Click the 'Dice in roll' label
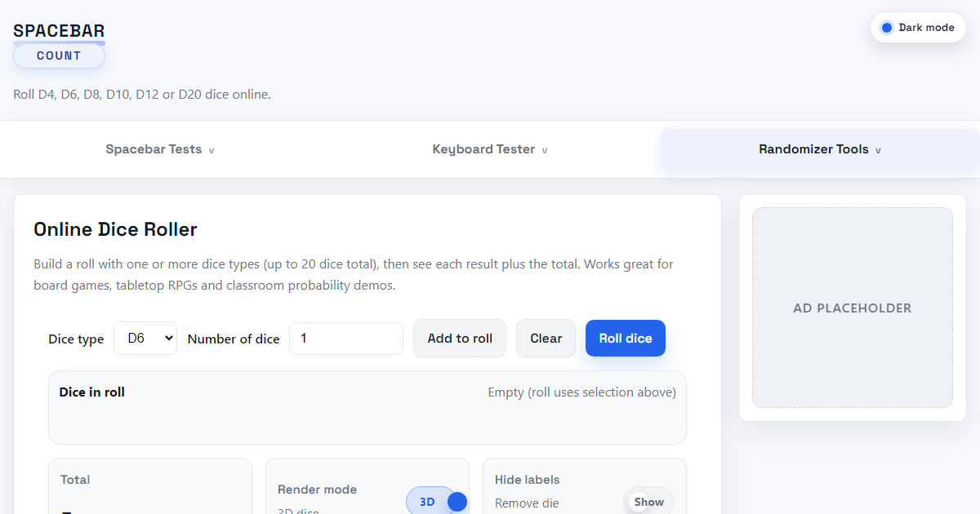The height and width of the screenshot is (514, 980). [x=92, y=392]
